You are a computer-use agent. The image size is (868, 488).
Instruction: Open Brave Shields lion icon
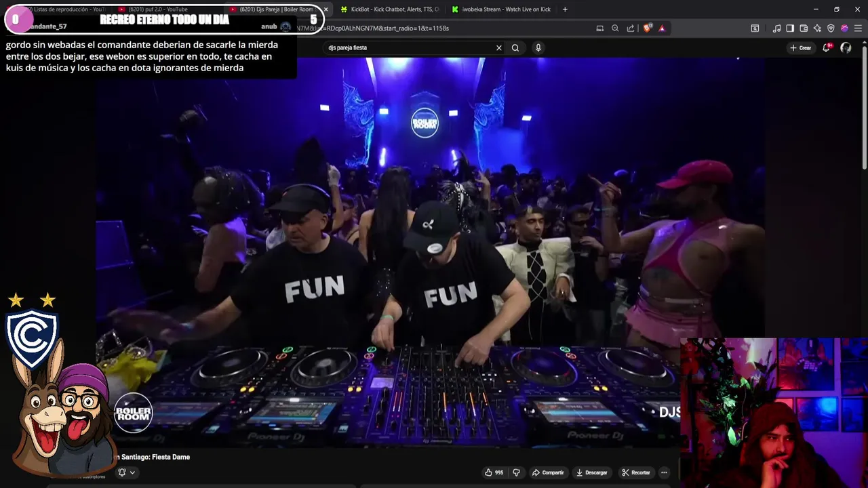(647, 28)
